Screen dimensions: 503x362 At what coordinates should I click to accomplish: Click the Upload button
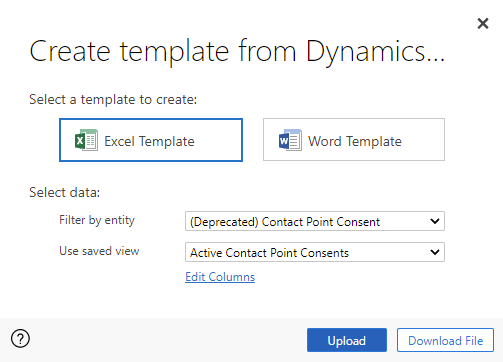(x=347, y=340)
